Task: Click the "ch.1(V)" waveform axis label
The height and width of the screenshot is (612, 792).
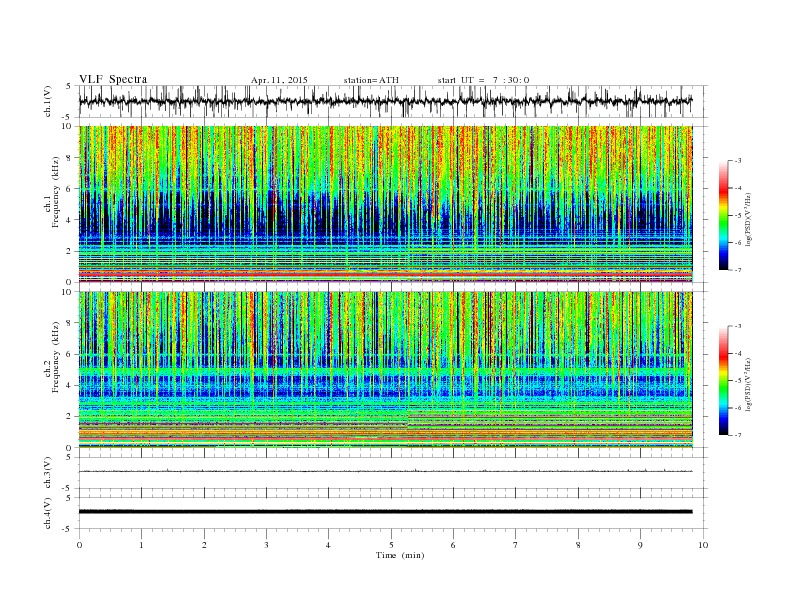Action: click(48, 101)
